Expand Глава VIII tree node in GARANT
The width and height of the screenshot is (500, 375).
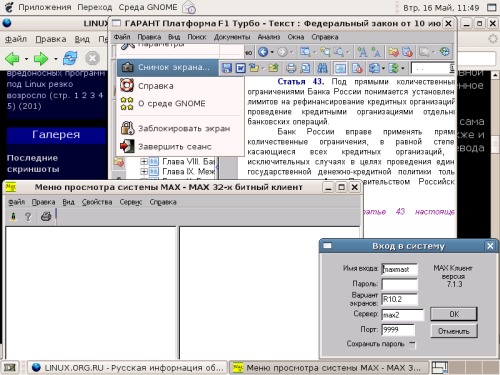point(144,162)
